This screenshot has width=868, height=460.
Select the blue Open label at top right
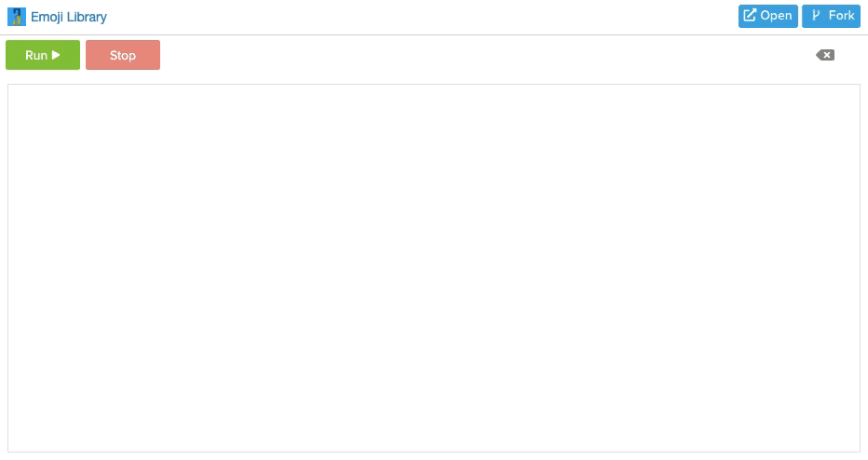[x=776, y=16]
